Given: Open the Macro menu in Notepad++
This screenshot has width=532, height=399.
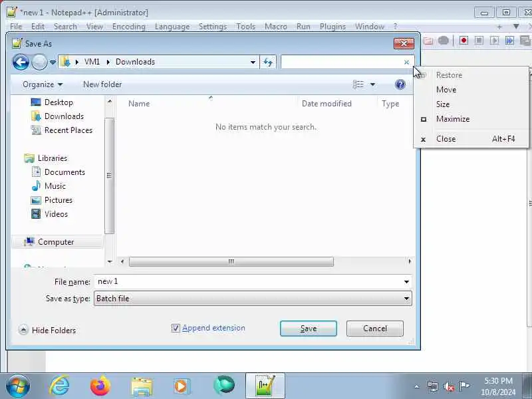Looking at the screenshot, I should 275,27.
